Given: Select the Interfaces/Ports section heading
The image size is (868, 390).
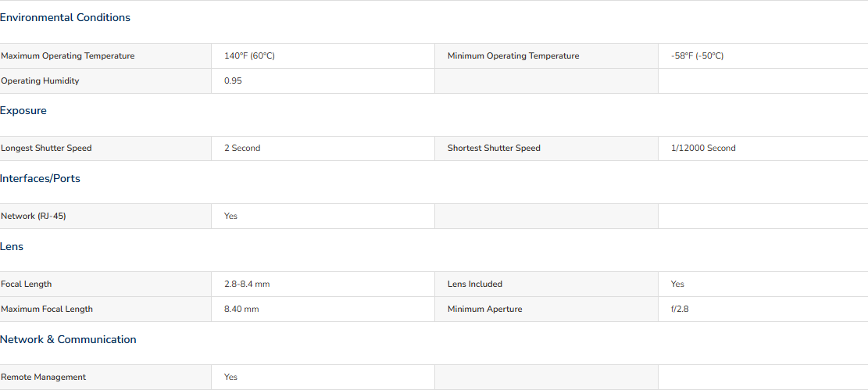Looking at the screenshot, I should (40, 179).
